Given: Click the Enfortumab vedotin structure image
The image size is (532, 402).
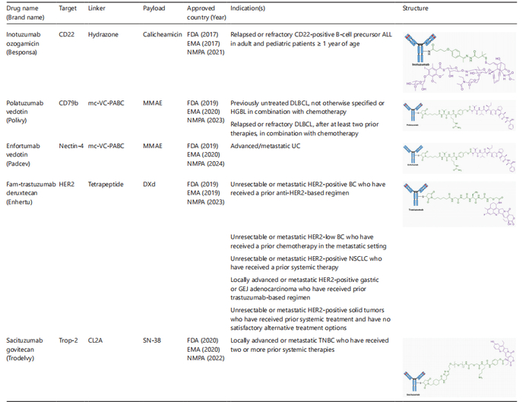Looking at the screenshot, I should pyautogui.click(x=459, y=158).
